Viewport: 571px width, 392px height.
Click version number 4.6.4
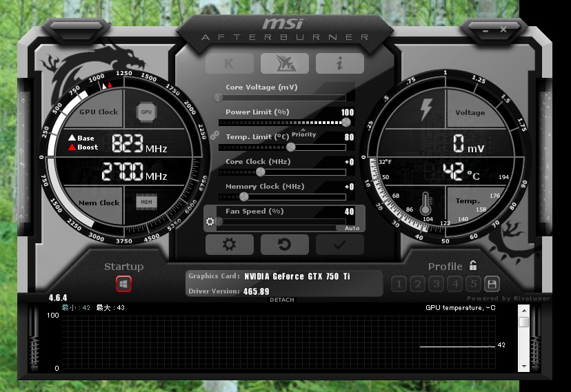(x=58, y=298)
